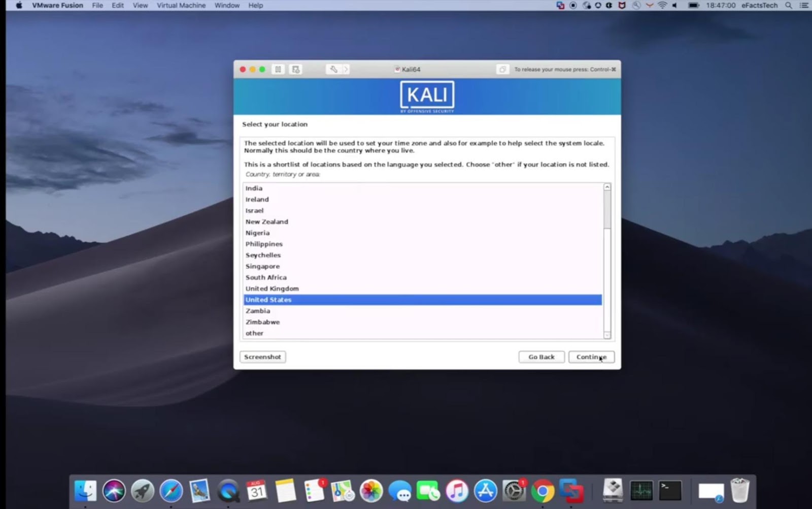Open iTunes from the Dock
The image size is (812, 509).
(x=457, y=491)
